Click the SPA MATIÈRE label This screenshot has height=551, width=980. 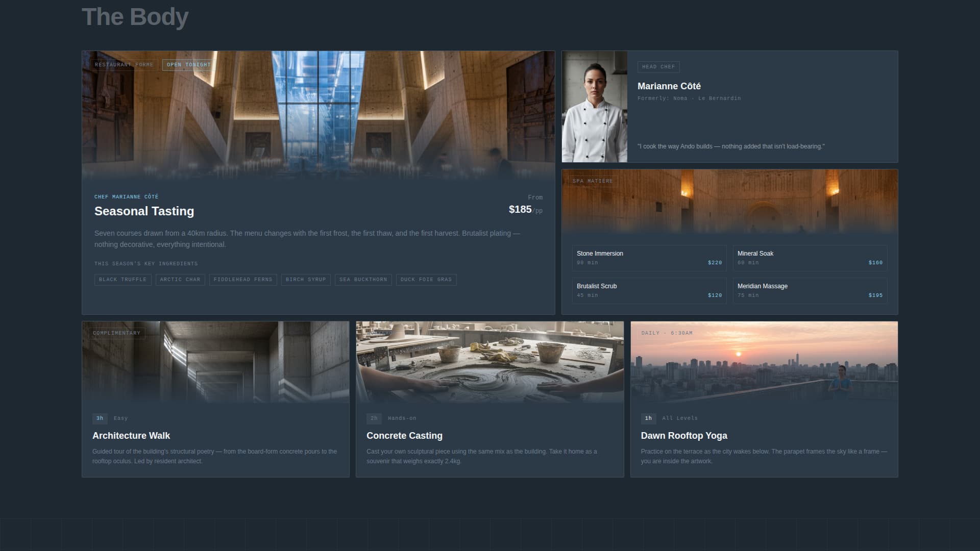point(592,181)
